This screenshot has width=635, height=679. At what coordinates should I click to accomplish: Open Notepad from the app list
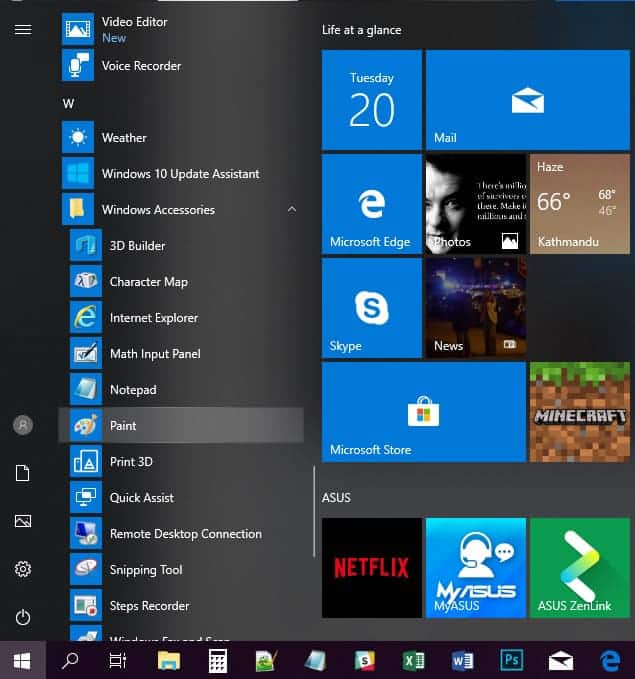point(182,389)
